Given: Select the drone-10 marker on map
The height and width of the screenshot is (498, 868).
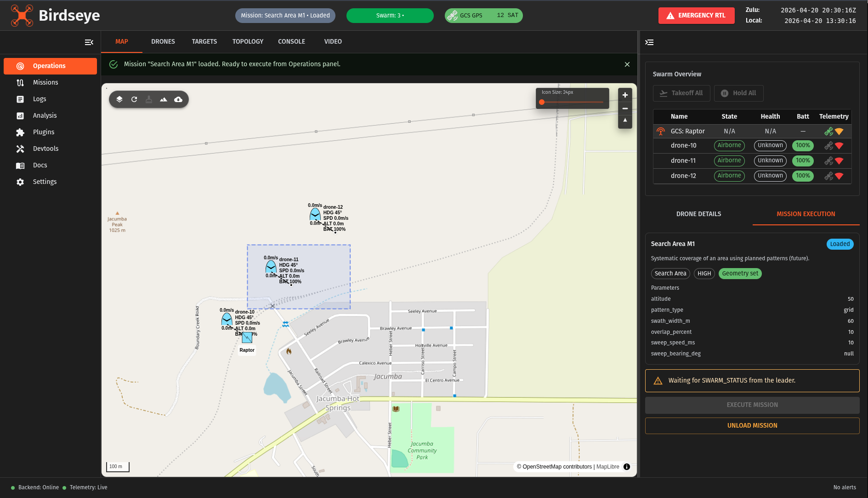Looking at the screenshot, I should (x=227, y=320).
